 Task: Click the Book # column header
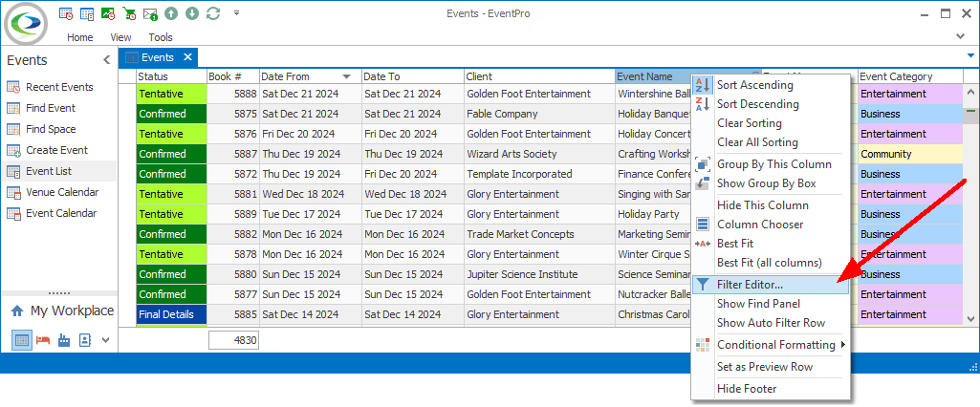click(233, 76)
